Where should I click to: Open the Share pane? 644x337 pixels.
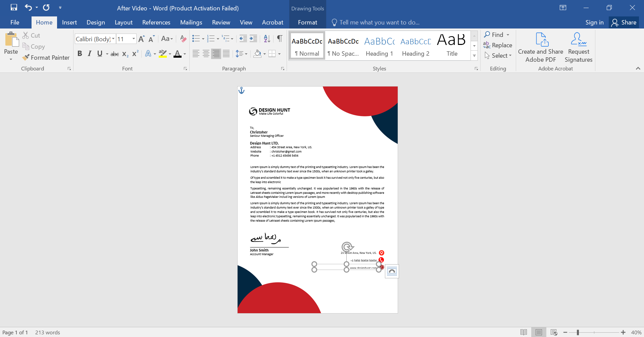pyautogui.click(x=624, y=22)
